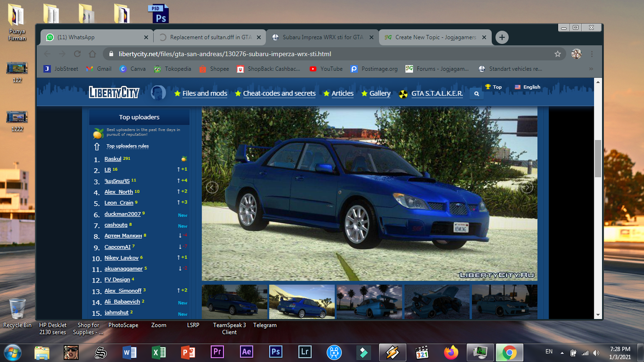Screen dimensions: 644x362
Task: Open the GTA S.T.A.L.K.E.R. menu item
Action: coord(431,94)
